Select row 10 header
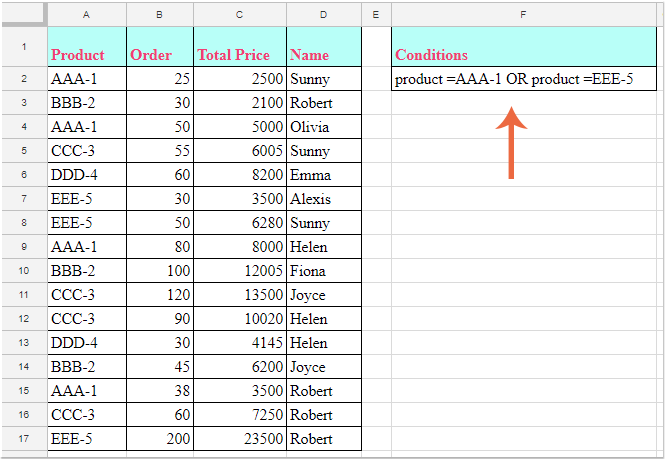This screenshot has height=459, width=665. [x=23, y=271]
